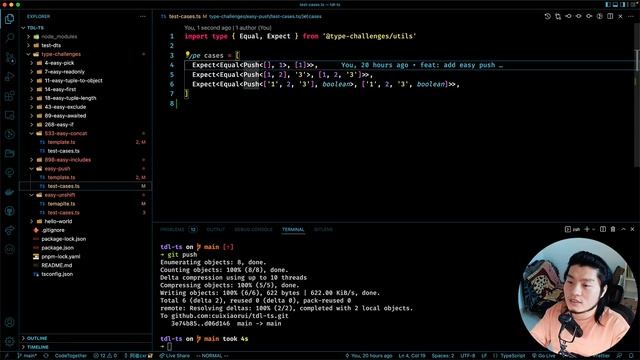Screen dimensions: 640x360
Task: Maximize terminal panel with chevron up
Action: [623, 229]
